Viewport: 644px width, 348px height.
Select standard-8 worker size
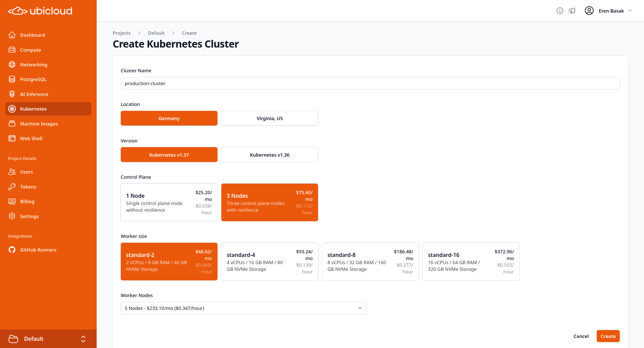click(x=370, y=262)
